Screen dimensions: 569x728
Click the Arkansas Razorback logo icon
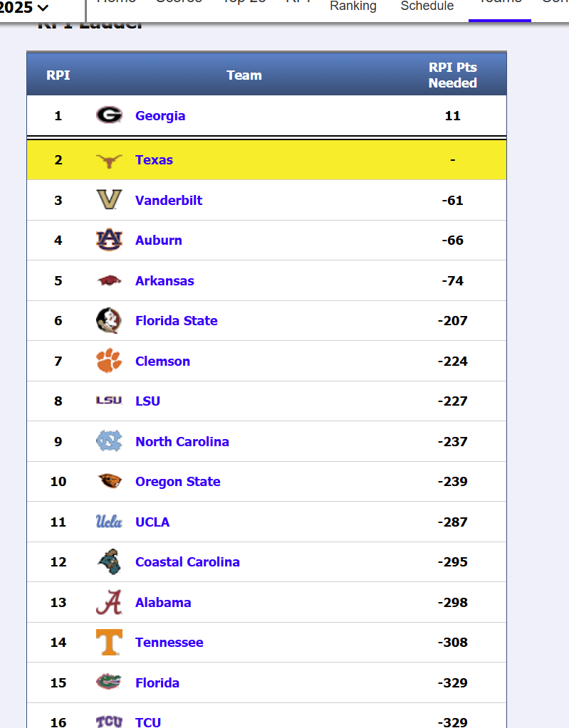(x=109, y=280)
